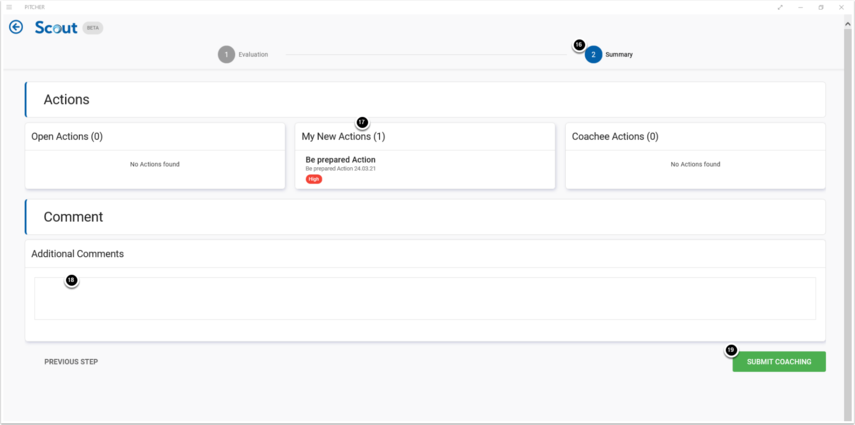Click the Summary step label

point(619,54)
